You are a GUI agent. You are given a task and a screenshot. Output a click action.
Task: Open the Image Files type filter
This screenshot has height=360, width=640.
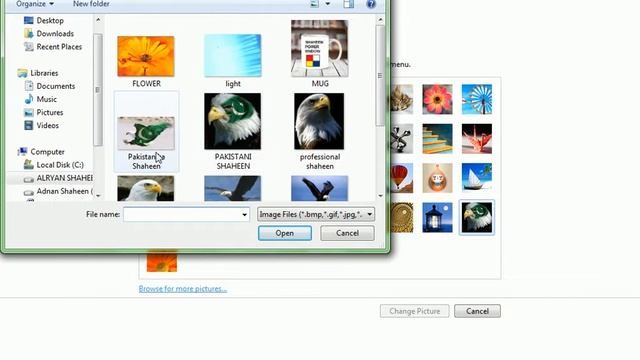[x=316, y=214]
